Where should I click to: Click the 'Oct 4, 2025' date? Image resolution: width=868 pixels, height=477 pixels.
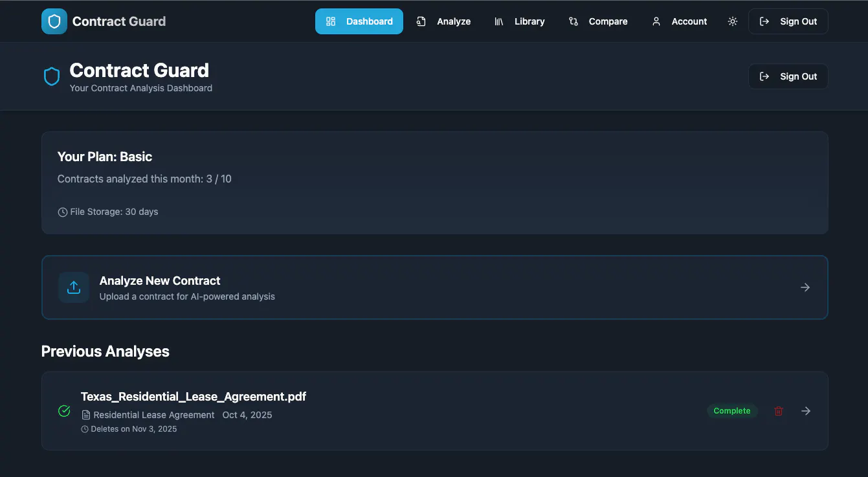(247, 415)
